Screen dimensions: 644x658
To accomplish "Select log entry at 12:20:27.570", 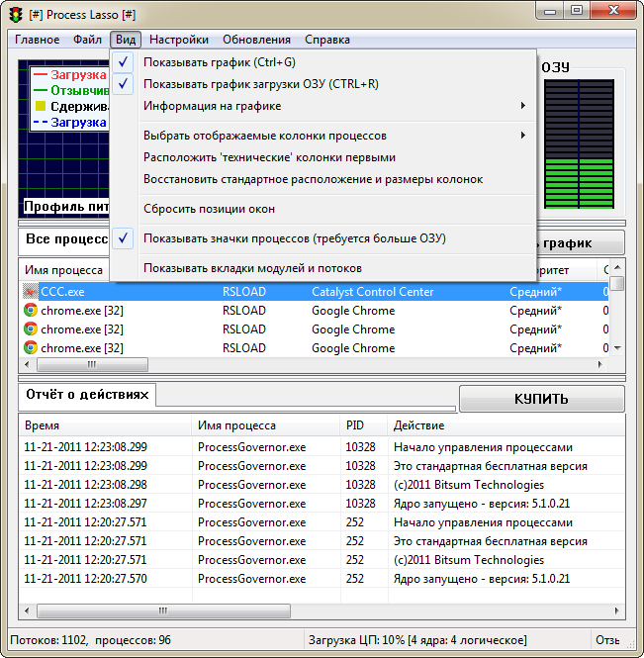I will 322,578.
